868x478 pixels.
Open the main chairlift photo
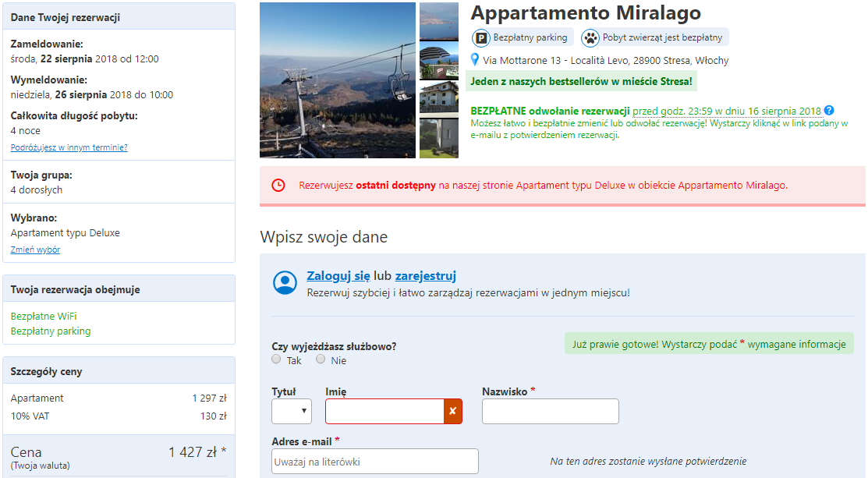point(338,80)
